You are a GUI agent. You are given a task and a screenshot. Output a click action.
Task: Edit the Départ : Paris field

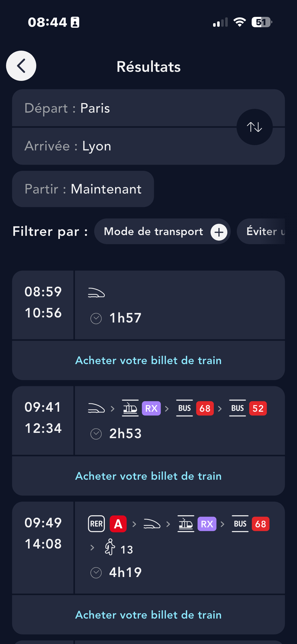(x=121, y=108)
